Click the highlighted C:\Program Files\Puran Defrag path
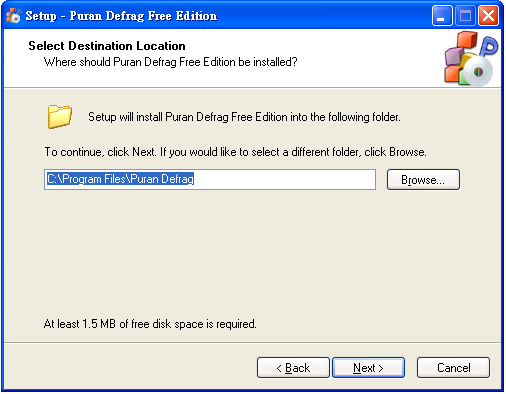This screenshot has width=506, height=394. tap(120, 179)
